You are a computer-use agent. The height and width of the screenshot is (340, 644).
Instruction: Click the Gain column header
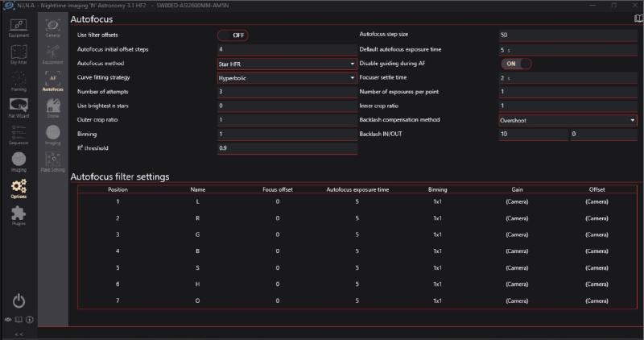coord(517,189)
